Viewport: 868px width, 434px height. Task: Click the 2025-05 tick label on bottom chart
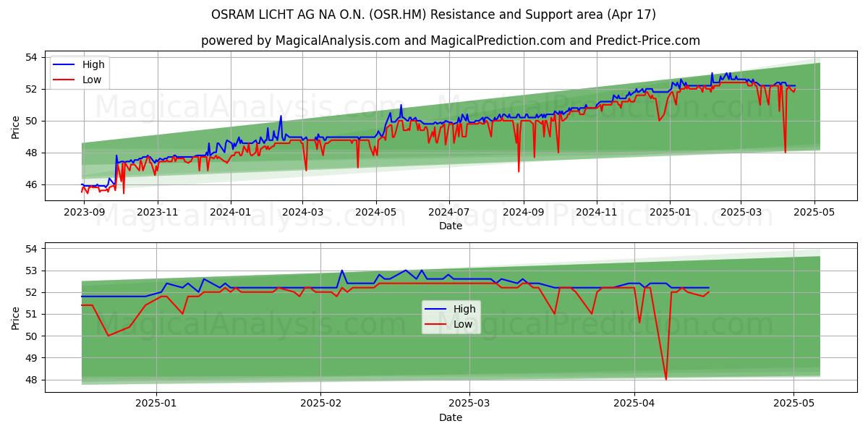(x=793, y=405)
